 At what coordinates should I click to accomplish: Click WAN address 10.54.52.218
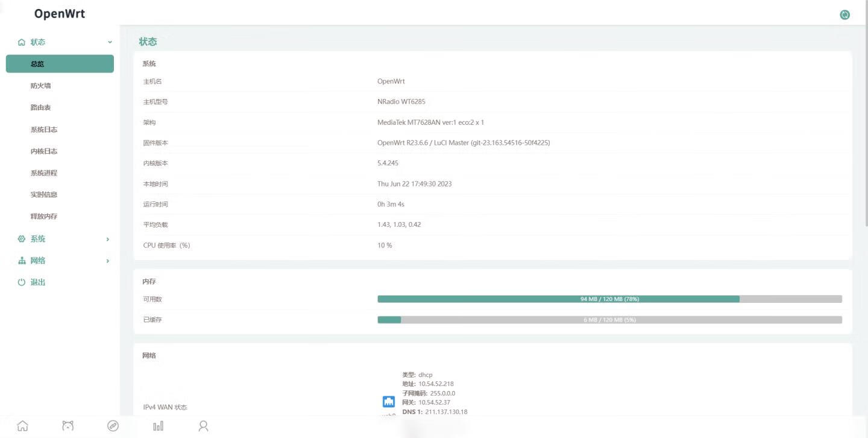point(436,384)
